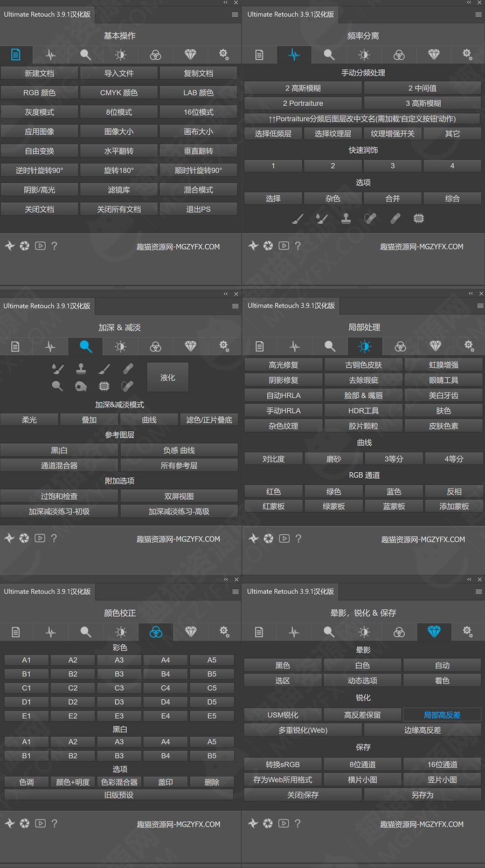The height and width of the screenshot is (868, 485).
Task: Click the video play icon below 基本操作 panel
Action: (40, 246)
